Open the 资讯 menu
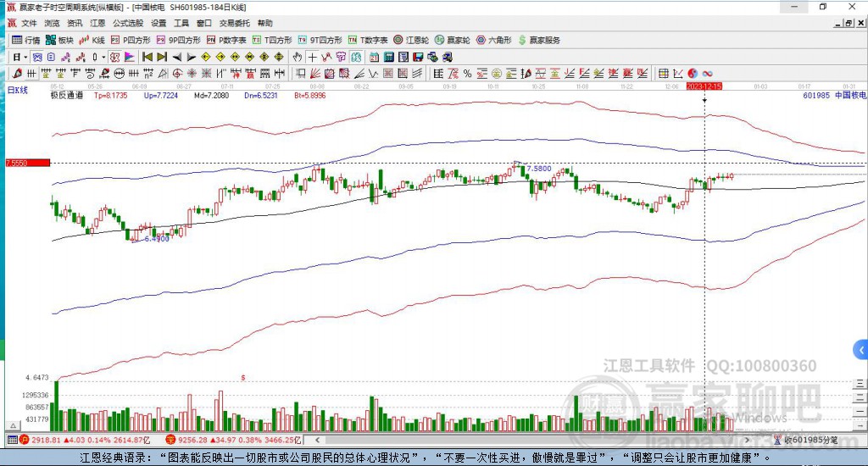The width and height of the screenshot is (868, 466). [75, 23]
